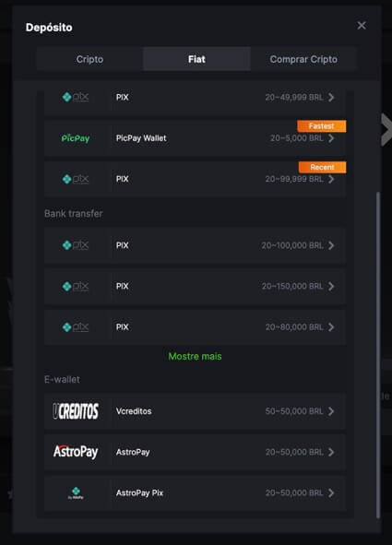Click the Vcreditos logo icon

click(76, 411)
